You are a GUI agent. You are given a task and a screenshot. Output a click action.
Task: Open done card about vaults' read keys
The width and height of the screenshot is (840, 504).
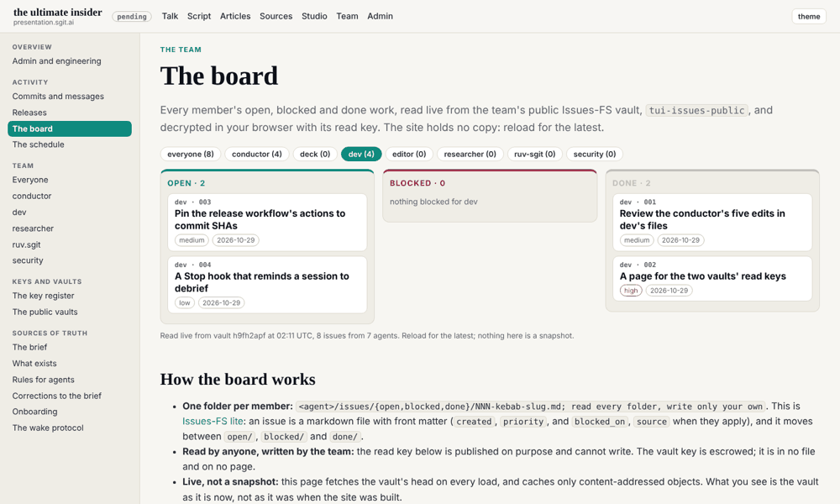pyautogui.click(x=712, y=279)
